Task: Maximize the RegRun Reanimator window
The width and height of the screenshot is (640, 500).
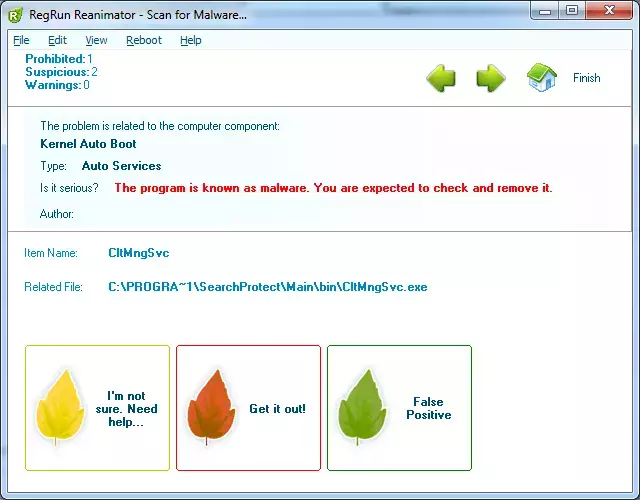Action: point(572,11)
